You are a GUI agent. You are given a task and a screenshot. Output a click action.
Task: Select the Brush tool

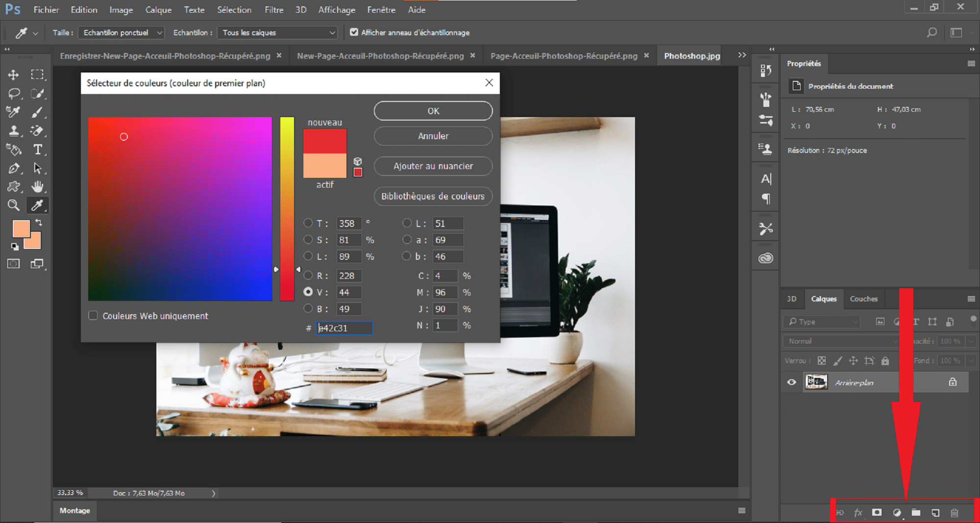point(37,112)
